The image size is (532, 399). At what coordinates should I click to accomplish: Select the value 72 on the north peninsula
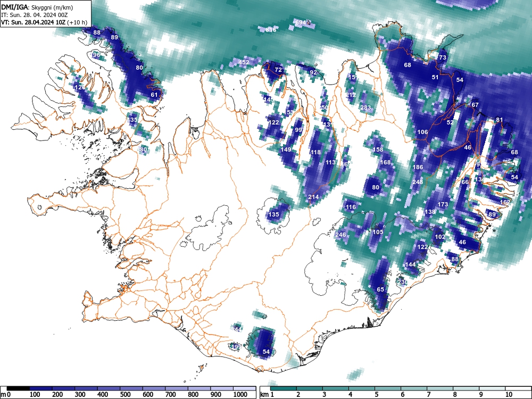click(x=278, y=70)
